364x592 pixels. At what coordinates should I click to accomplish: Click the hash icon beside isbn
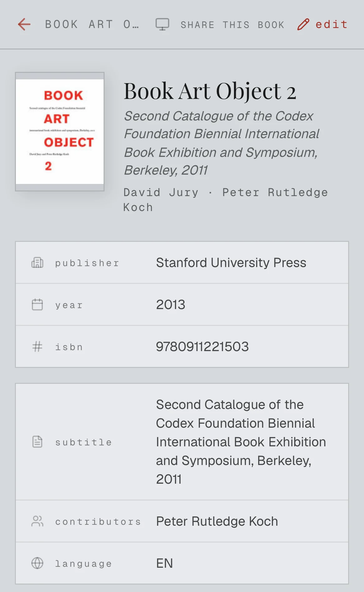[37, 346]
